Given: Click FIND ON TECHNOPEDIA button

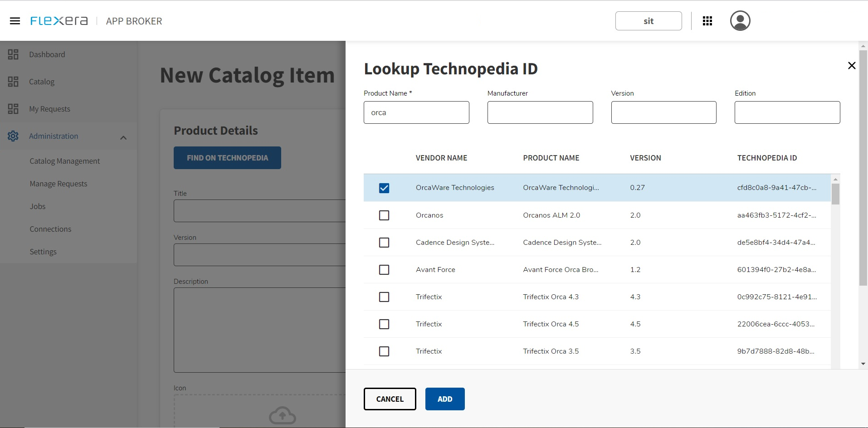Looking at the screenshot, I should [227, 158].
